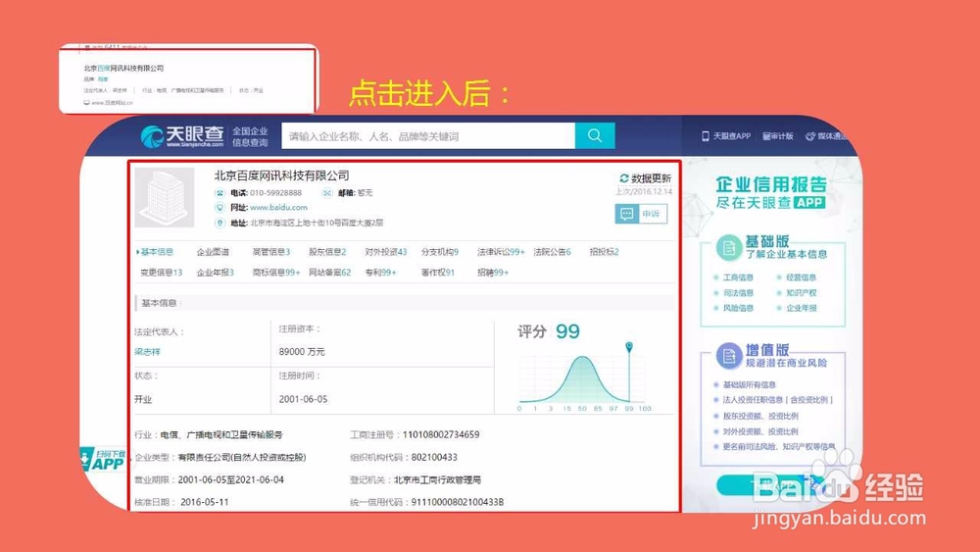
Task: Click the 司法信息 item in 基础版
Action: point(738,292)
